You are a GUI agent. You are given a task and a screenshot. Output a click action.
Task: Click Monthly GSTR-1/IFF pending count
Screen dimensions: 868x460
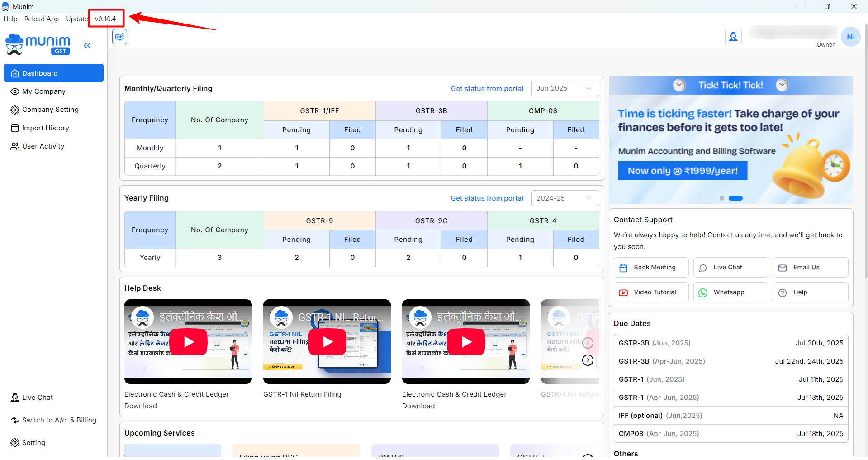(x=297, y=148)
